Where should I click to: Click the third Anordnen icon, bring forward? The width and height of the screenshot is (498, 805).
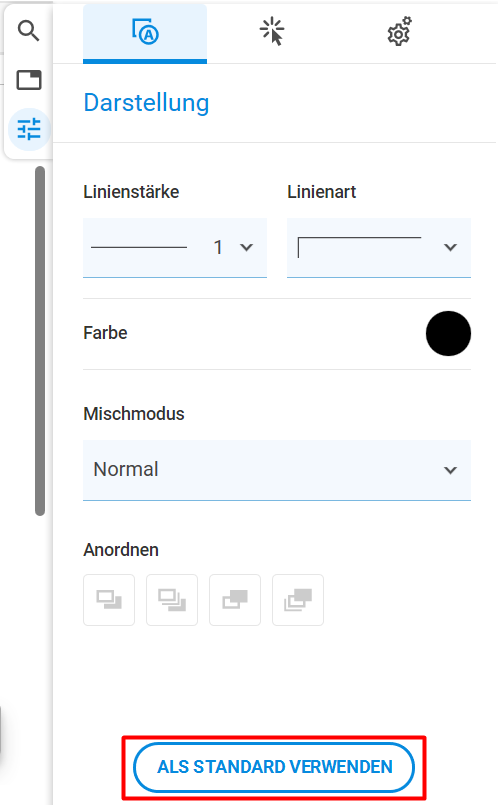235,600
